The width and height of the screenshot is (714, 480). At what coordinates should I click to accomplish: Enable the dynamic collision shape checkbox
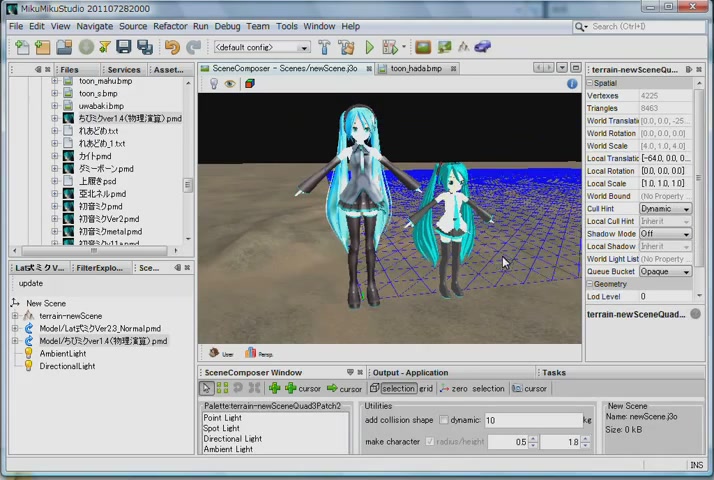pyautogui.click(x=443, y=420)
